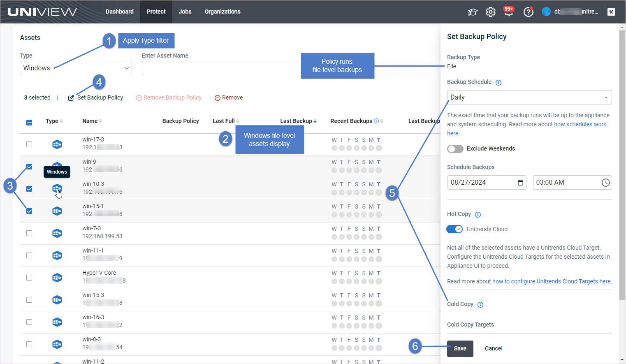Focus the Enter Asset Name field
The width and height of the screenshot is (626, 364).
click(x=291, y=68)
